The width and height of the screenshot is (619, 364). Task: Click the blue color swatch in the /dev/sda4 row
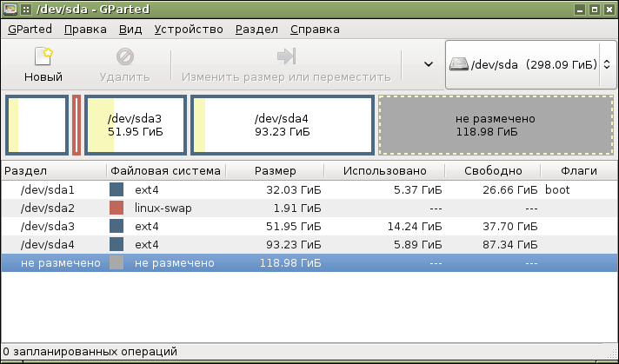116,244
